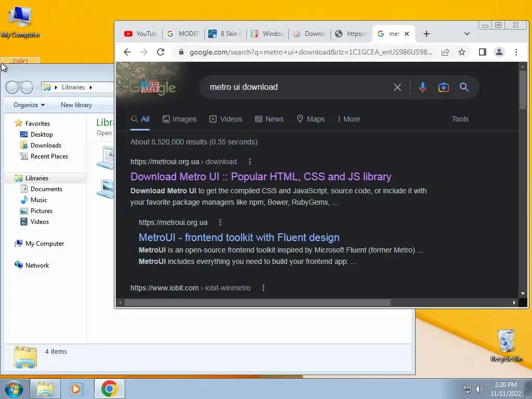Click Chrome's back arrow button
The image size is (532, 399).
tap(127, 52)
